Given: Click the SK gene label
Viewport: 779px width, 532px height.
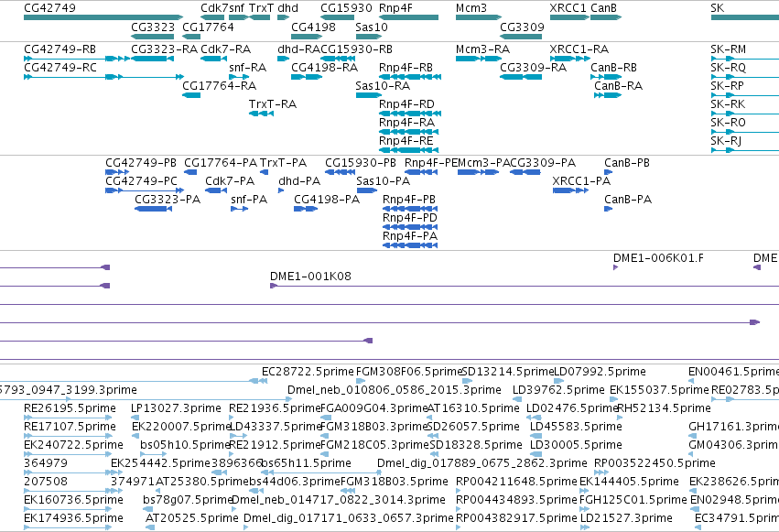Looking at the screenshot, I should [x=718, y=8].
